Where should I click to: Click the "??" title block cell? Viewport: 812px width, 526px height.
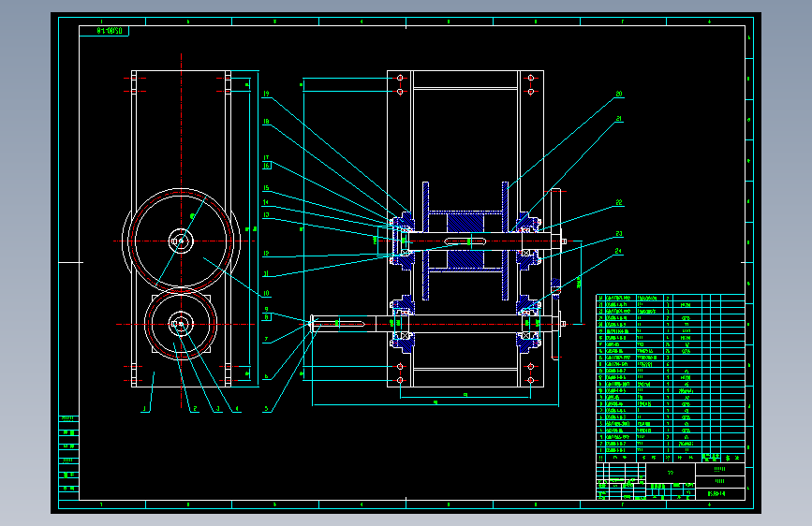pyautogui.click(x=671, y=473)
